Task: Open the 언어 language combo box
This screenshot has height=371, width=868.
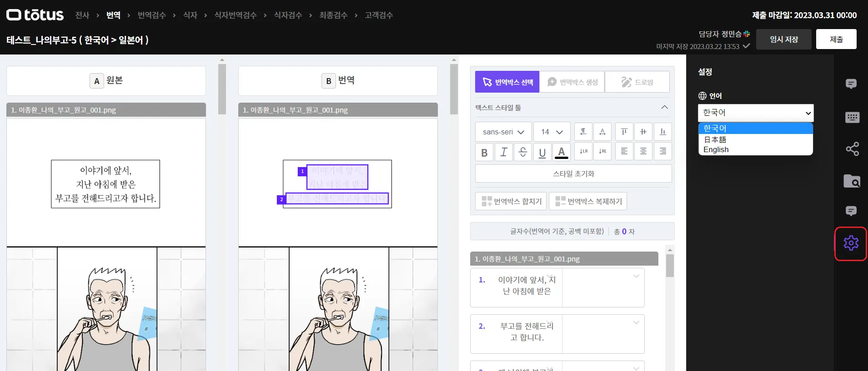Action: tap(756, 113)
